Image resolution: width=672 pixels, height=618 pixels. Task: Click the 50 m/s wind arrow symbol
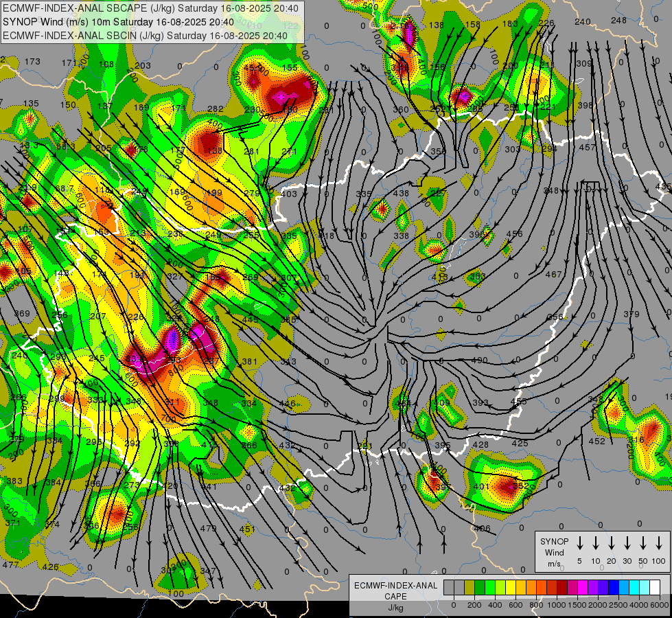(x=643, y=543)
